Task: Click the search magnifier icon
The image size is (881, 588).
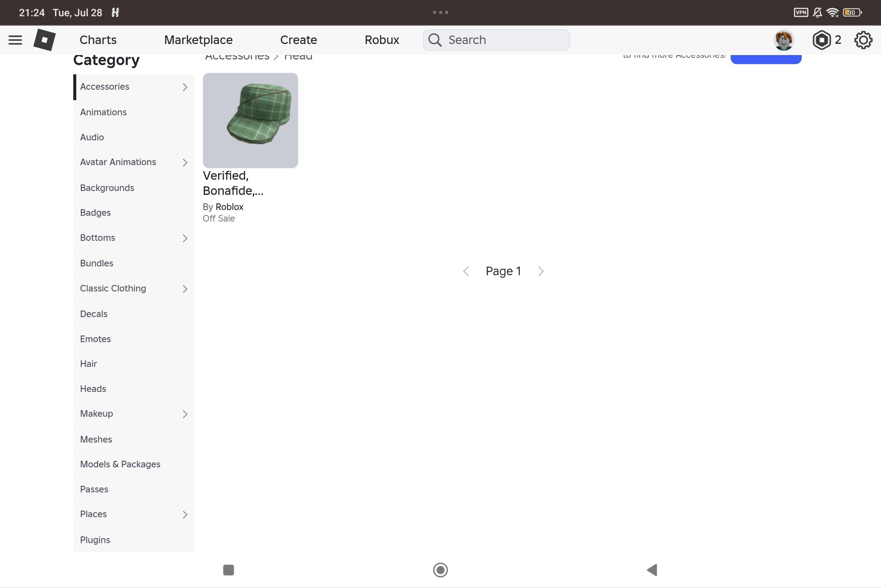Action: click(x=435, y=40)
